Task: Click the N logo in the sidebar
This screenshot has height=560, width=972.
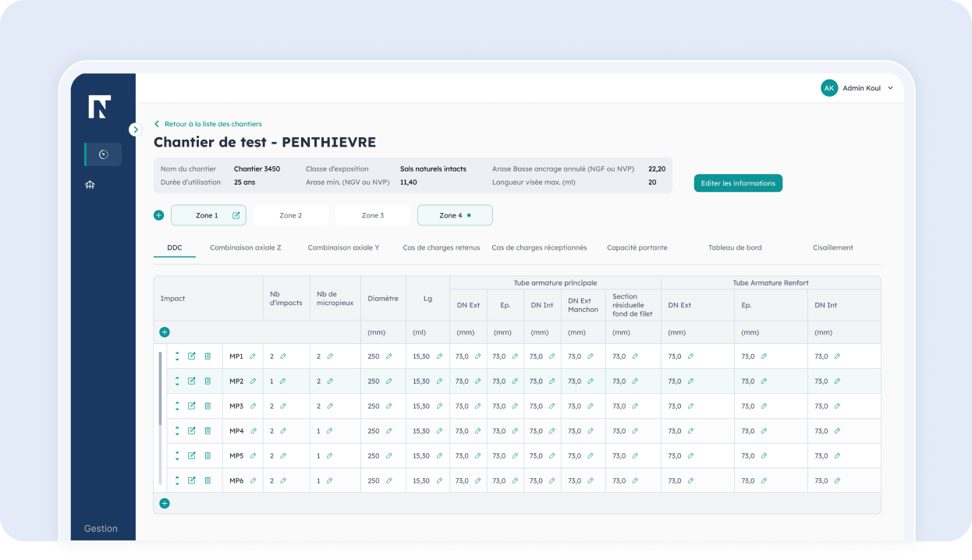Action: pos(99,107)
